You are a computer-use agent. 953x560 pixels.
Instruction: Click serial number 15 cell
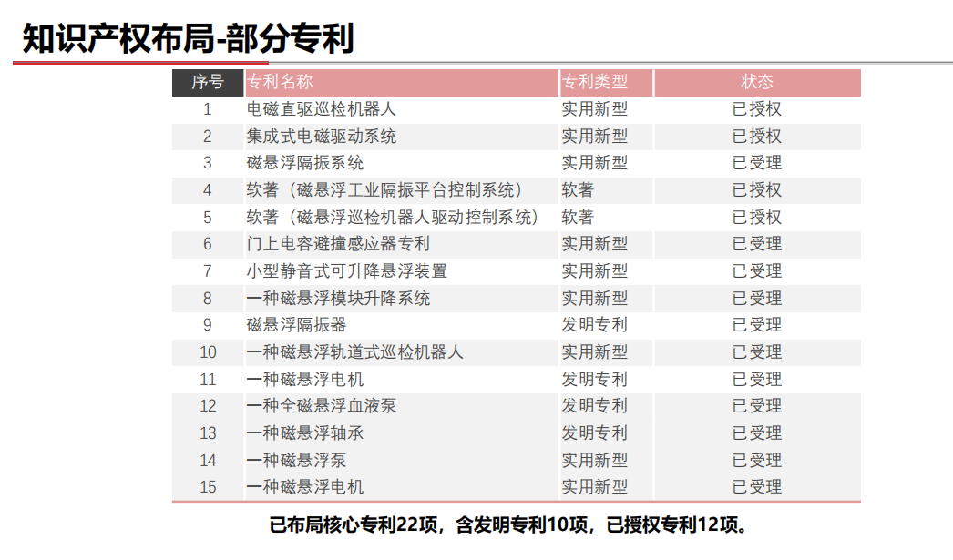(x=208, y=487)
